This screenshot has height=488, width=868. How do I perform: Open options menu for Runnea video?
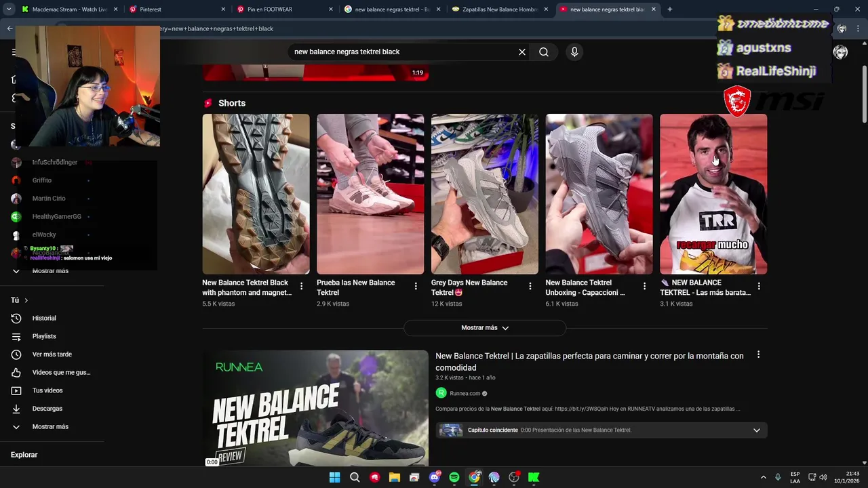tap(758, 355)
